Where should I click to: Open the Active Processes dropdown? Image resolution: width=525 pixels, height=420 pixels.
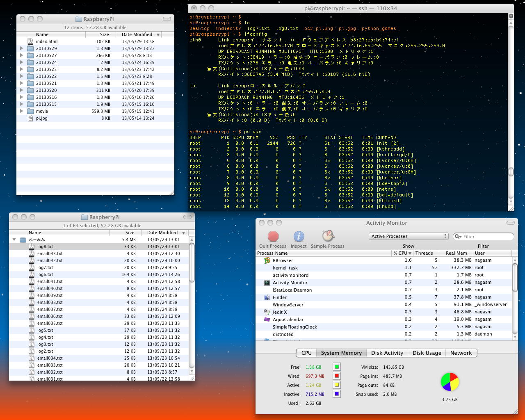point(409,236)
